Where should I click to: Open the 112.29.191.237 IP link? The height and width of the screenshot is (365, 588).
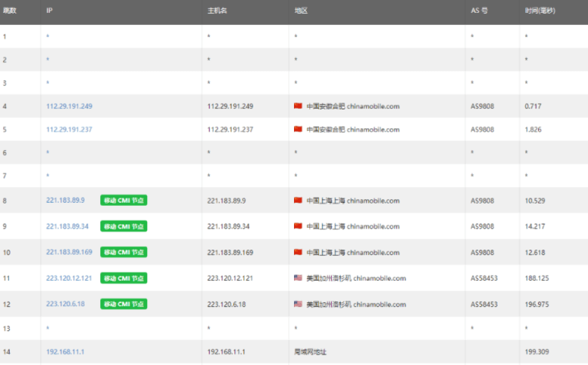point(69,130)
